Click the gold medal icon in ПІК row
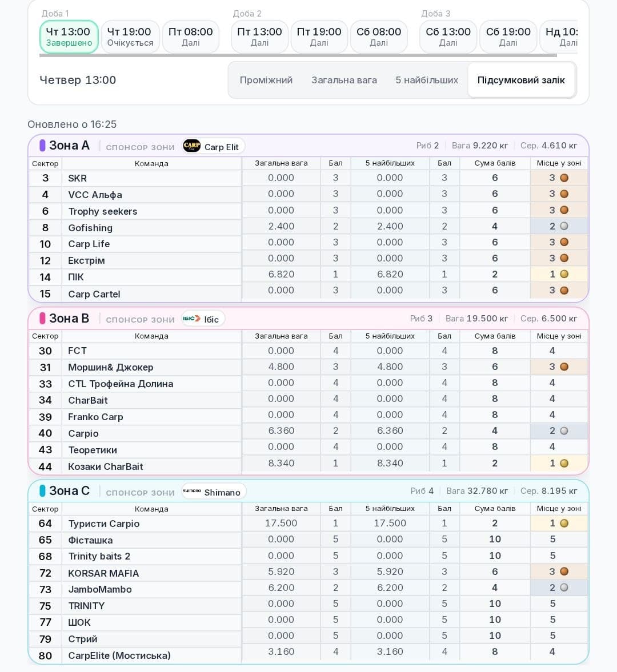 click(x=564, y=274)
